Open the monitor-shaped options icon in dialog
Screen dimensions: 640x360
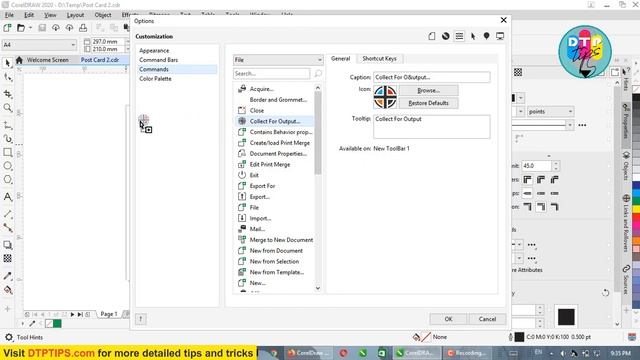500,36
